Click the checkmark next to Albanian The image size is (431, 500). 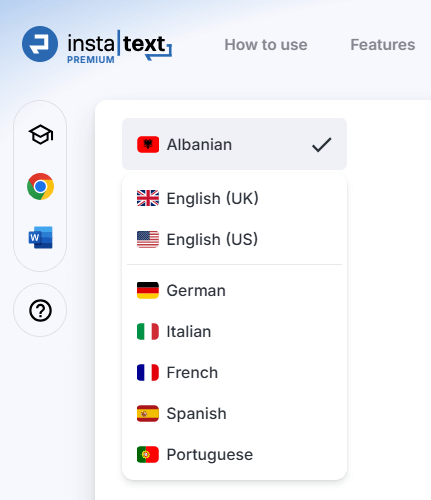pos(321,145)
